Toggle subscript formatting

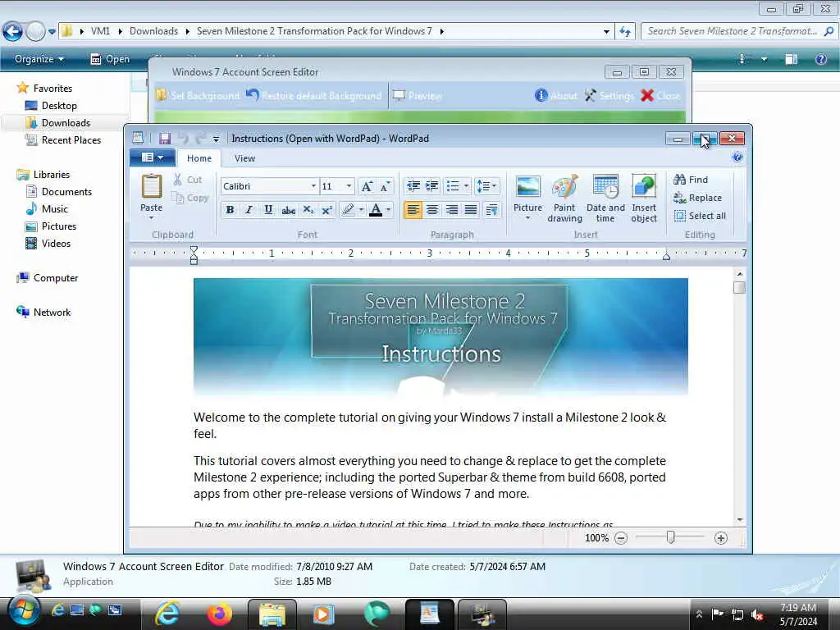point(308,209)
